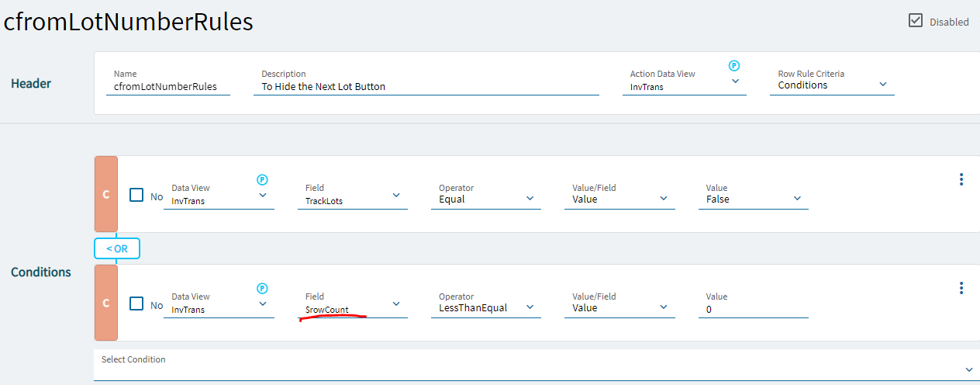This screenshot has height=385, width=980.
Task: Click the Value field containing 0
Action: pos(752,309)
